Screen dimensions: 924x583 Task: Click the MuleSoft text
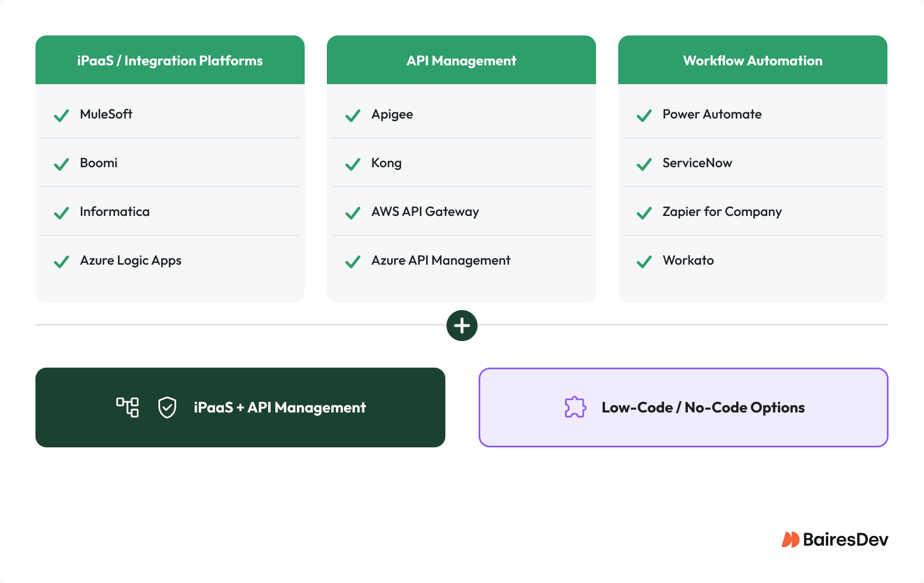click(106, 114)
